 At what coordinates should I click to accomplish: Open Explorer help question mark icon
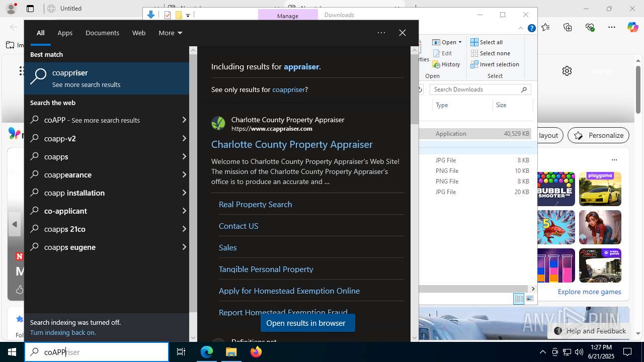coord(531,28)
